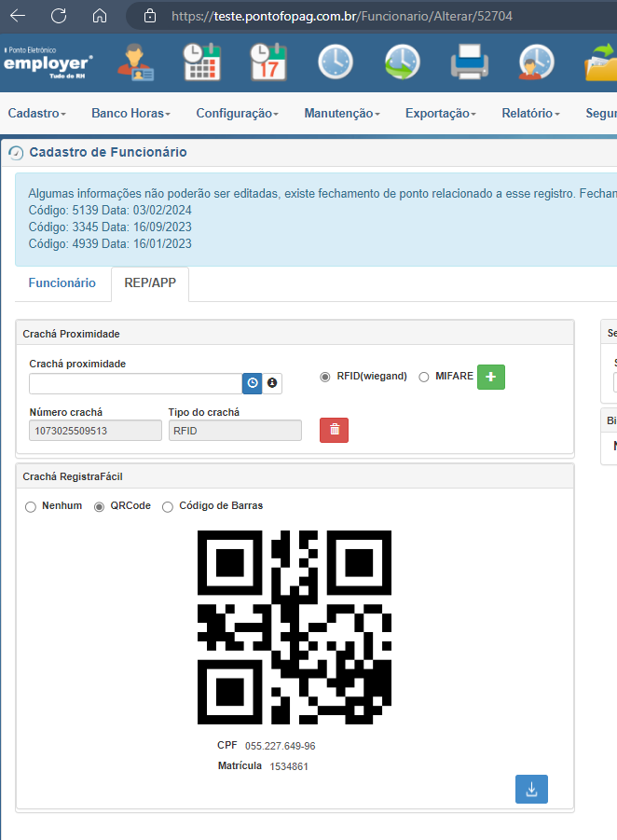The image size is (617, 840).
Task: Open the employee badge icon in toolbar
Action: coord(135,62)
